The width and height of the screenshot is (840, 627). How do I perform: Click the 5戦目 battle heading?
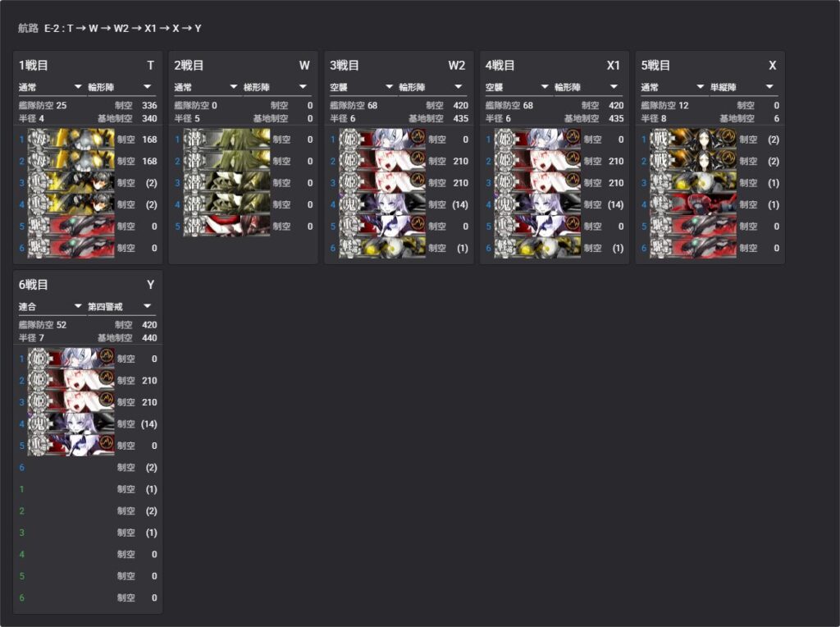tap(655, 66)
